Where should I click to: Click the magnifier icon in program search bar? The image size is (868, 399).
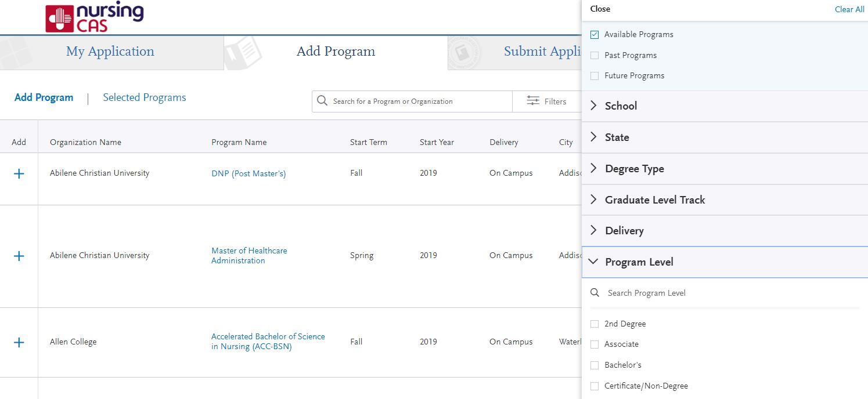(x=322, y=101)
